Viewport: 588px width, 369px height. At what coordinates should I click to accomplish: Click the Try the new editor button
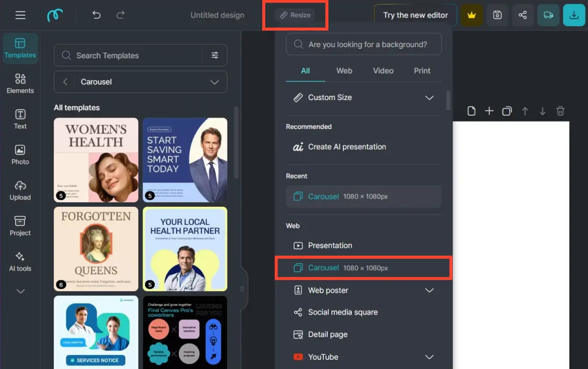[x=415, y=15]
